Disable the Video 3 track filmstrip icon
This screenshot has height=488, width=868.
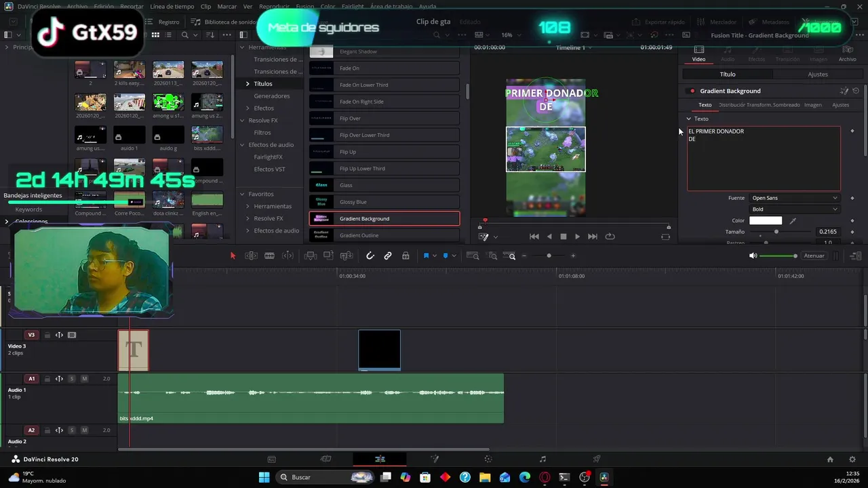[72, 335]
